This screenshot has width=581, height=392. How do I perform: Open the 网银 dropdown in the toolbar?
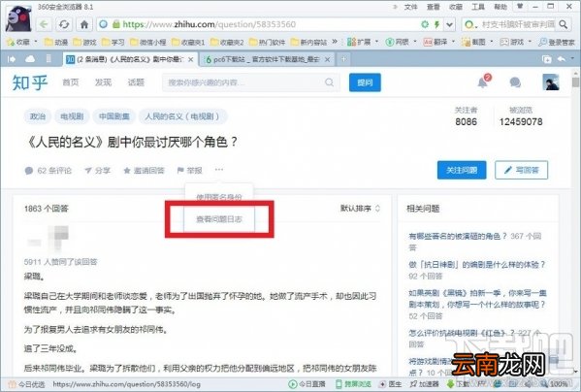coord(401,42)
